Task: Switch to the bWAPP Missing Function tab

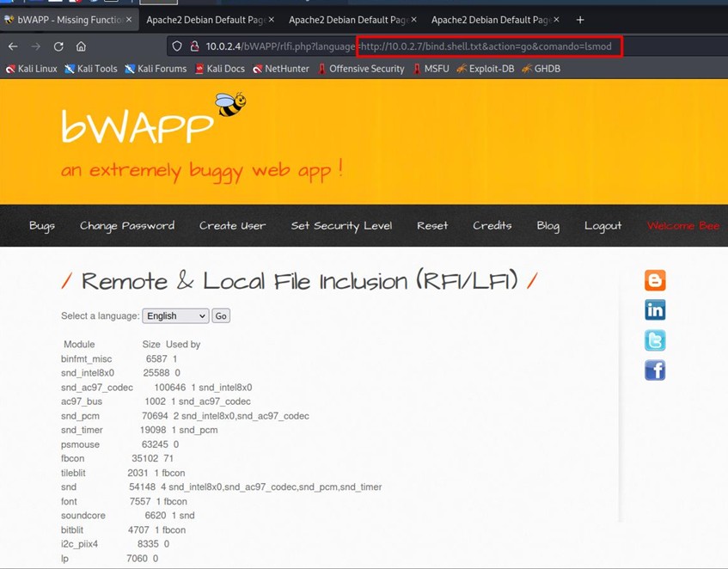Action: (x=67, y=20)
